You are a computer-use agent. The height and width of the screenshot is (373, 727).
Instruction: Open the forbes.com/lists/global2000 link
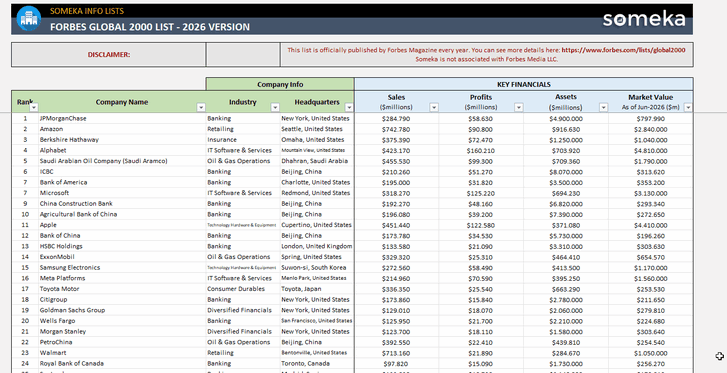pyautogui.click(x=623, y=50)
